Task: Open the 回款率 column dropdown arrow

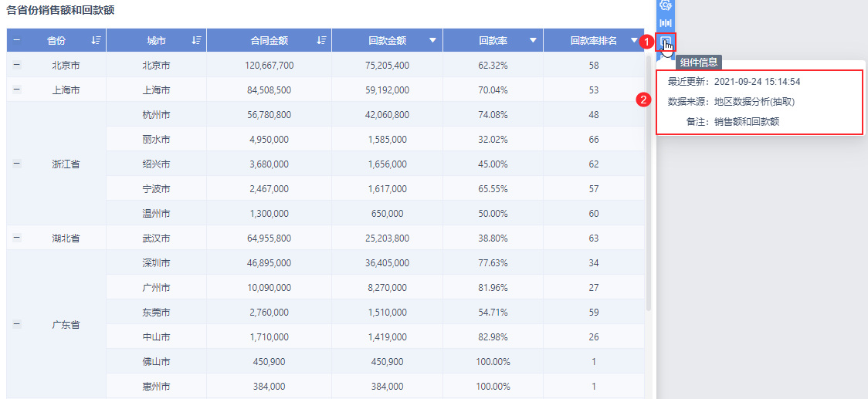Action: (533, 40)
